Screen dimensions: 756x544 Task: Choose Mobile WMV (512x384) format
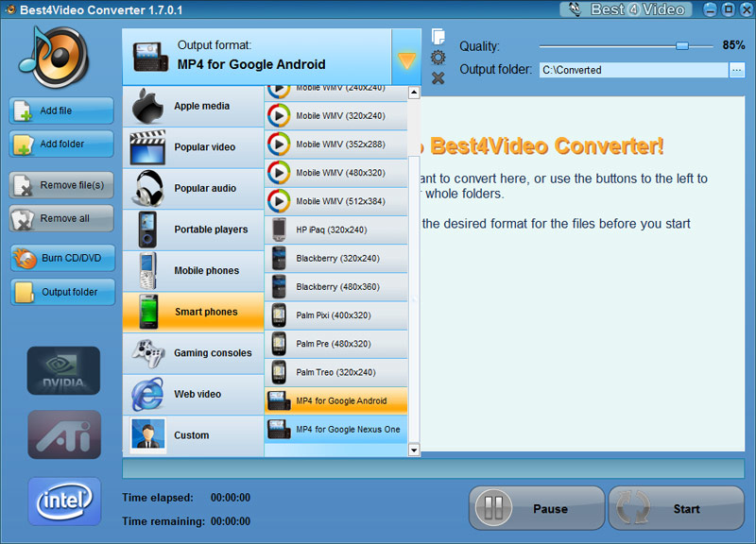[336, 201]
